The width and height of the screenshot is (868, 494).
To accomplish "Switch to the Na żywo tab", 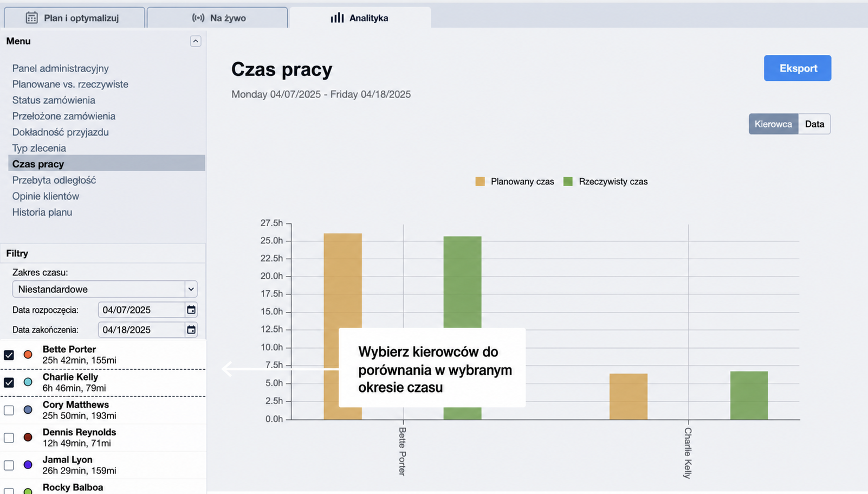I will tap(217, 17).
